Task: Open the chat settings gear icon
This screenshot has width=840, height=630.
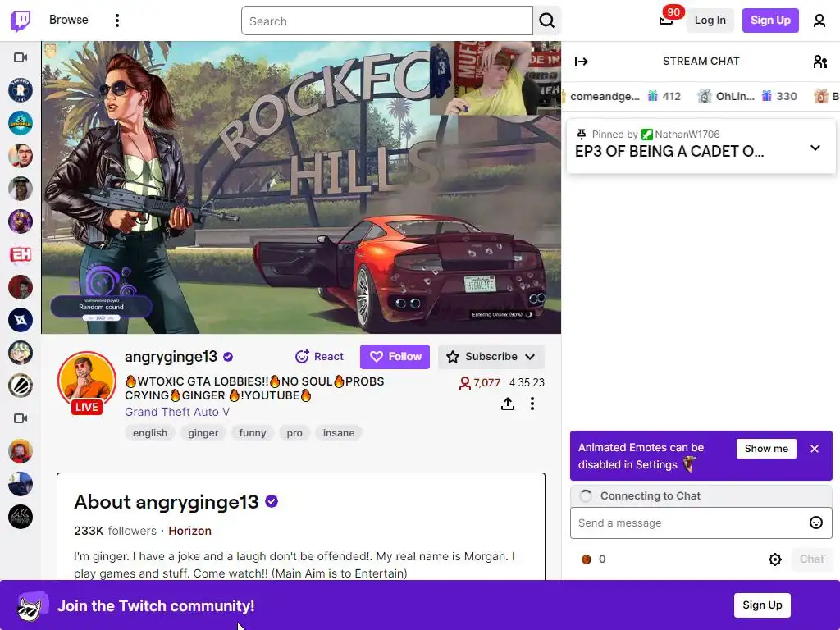Action: (x=774, y=559)
